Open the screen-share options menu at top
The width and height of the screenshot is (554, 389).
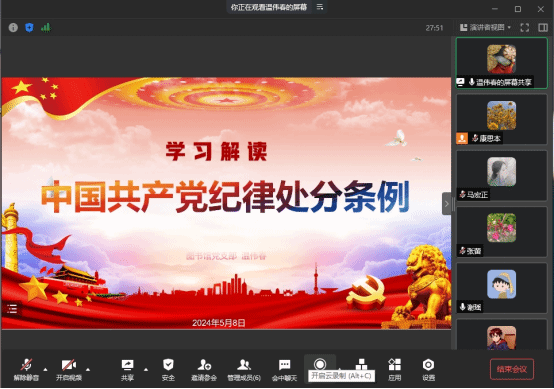click(x=320, y=7)
